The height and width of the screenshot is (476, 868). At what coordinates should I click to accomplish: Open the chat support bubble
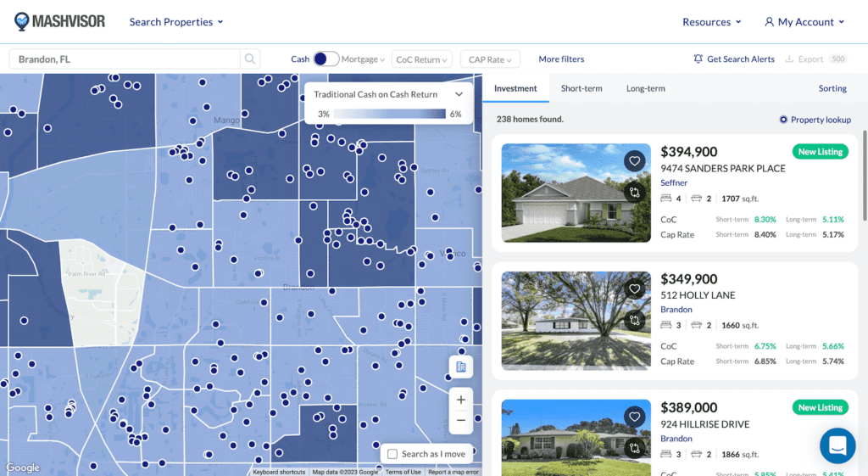837,445
